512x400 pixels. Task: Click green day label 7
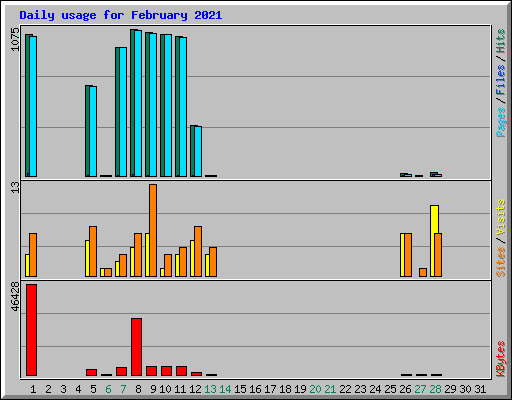click(x=123, y=389)
